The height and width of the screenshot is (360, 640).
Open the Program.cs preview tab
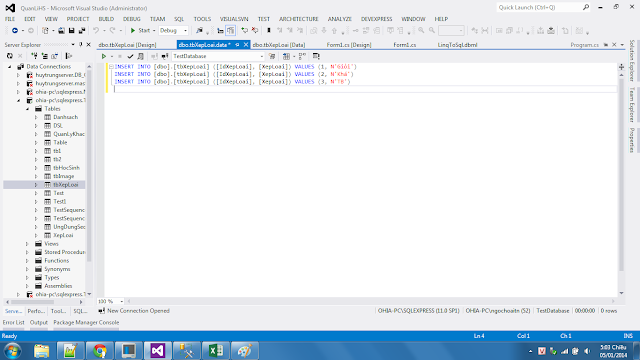tap(584, 45)
